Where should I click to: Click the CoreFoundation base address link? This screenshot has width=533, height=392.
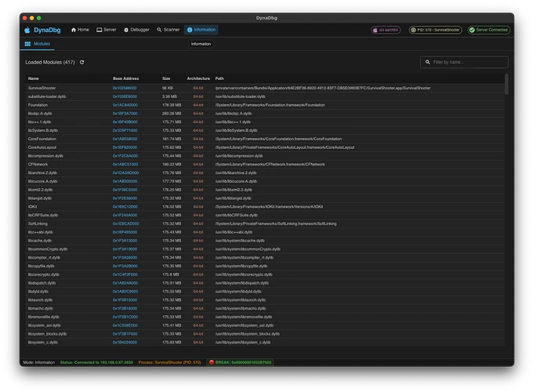tap(125, 139)
